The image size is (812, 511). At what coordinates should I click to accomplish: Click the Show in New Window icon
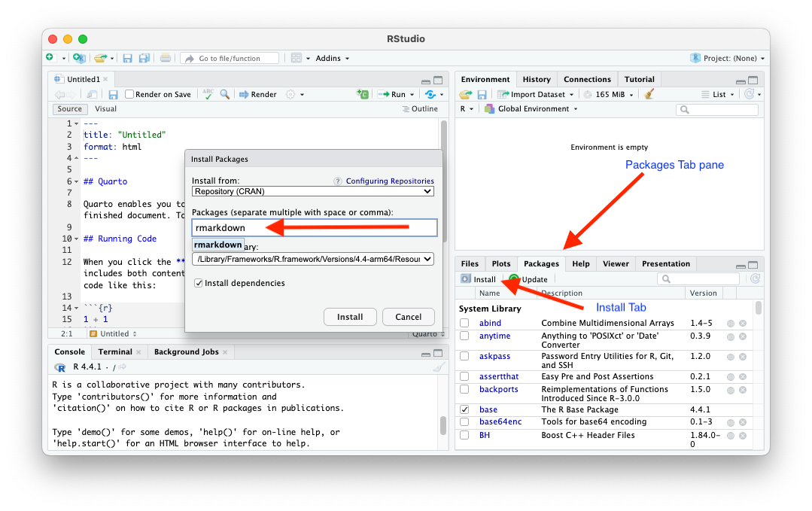92,94
